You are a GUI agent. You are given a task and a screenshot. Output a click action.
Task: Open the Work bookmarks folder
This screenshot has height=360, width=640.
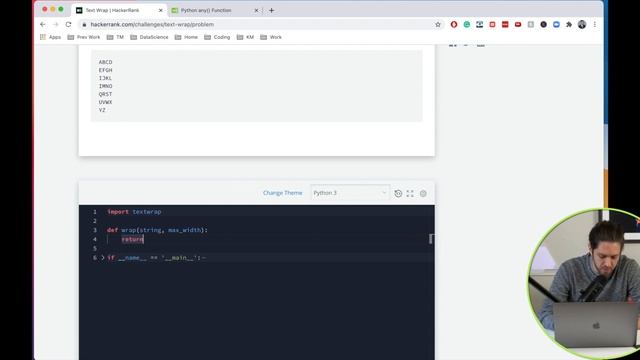(271, 37)
